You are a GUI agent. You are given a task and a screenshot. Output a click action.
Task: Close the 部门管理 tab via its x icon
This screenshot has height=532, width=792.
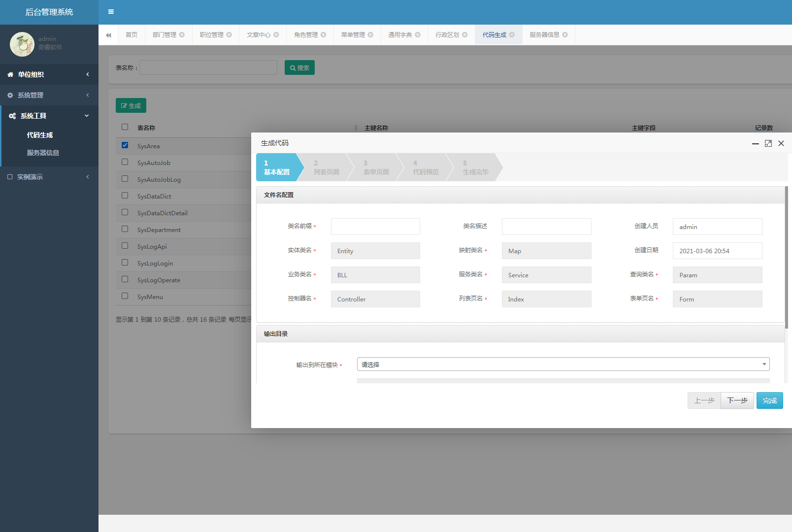pyautogui.click(x=182, y=35)
